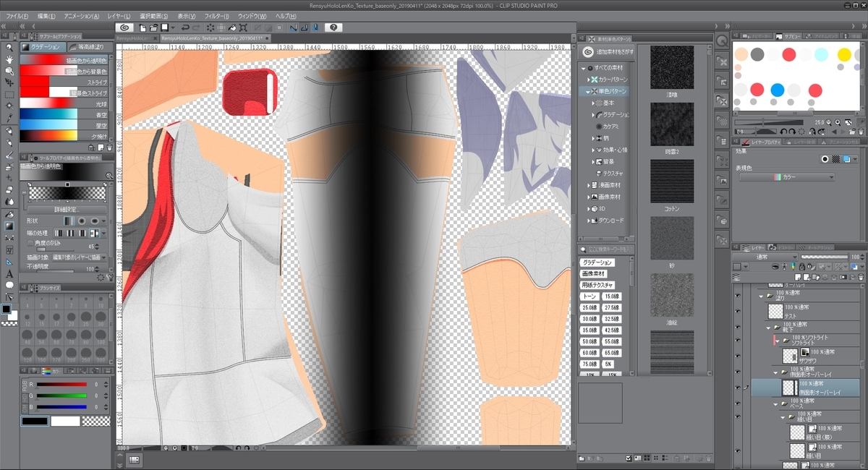Open ファイル(F) menu

(17, 16)
